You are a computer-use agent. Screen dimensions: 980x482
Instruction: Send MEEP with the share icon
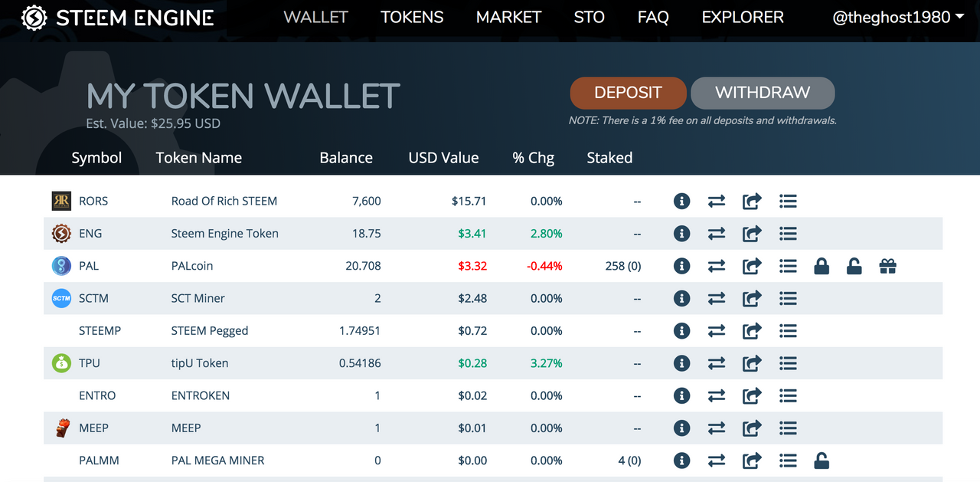pos(752,428)
